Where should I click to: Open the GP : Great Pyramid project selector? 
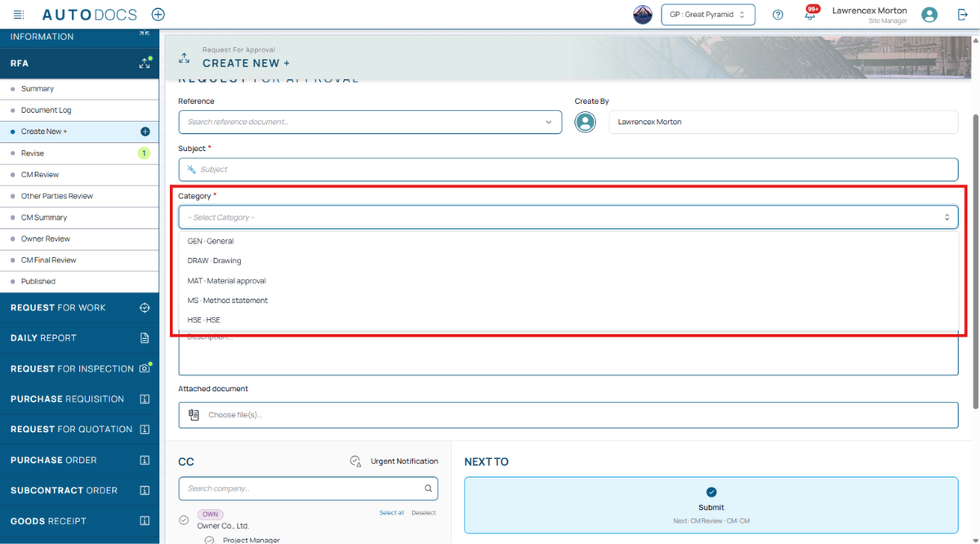coord(708,15)
